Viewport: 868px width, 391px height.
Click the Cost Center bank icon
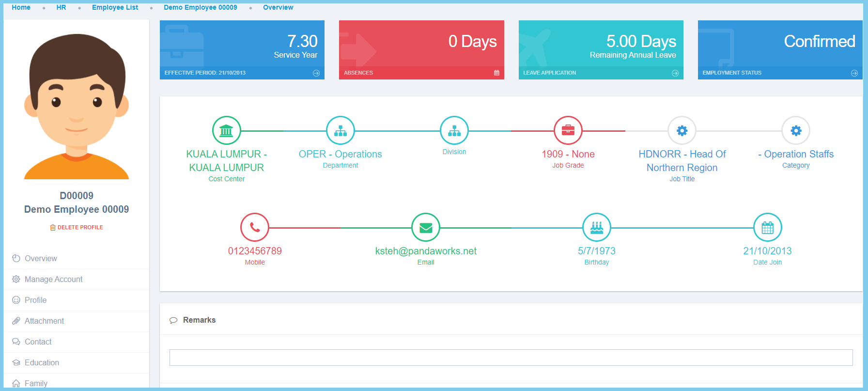pyautogui.click(x=226, y=130)
